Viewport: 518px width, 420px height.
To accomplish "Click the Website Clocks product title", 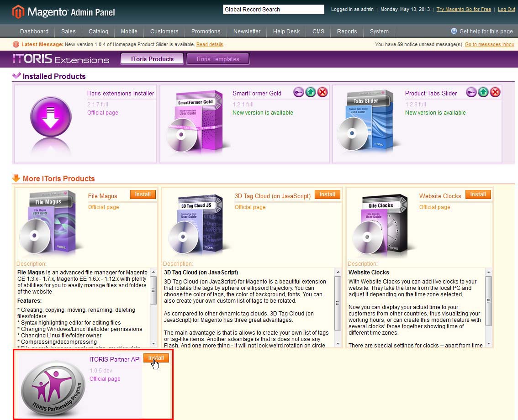I will [x=440, y=196].
